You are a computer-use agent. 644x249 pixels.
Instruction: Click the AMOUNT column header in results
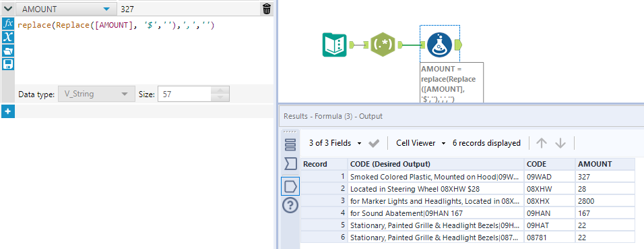(605, 164)
